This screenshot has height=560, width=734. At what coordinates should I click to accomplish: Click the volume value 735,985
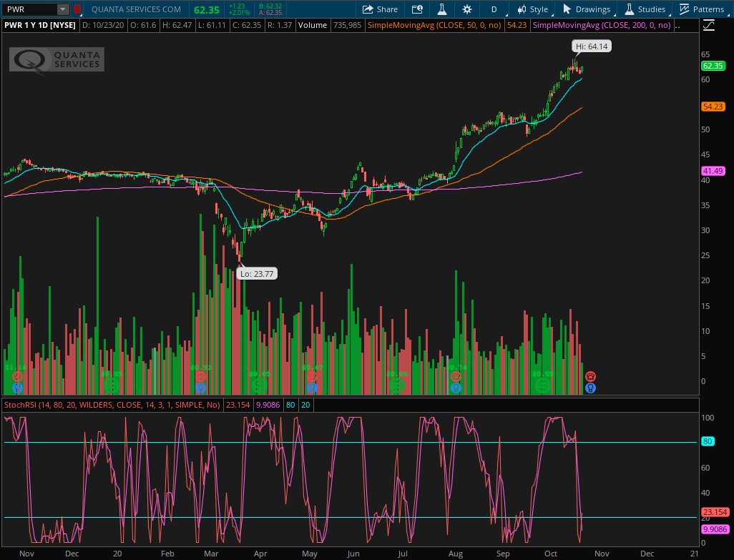[x=347, y=25]
